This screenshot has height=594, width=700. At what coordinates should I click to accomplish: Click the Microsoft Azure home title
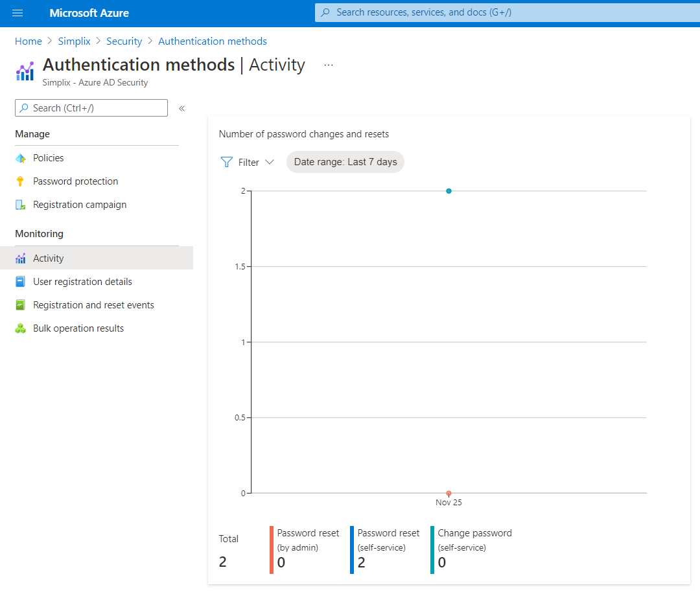tap(89, 13)
